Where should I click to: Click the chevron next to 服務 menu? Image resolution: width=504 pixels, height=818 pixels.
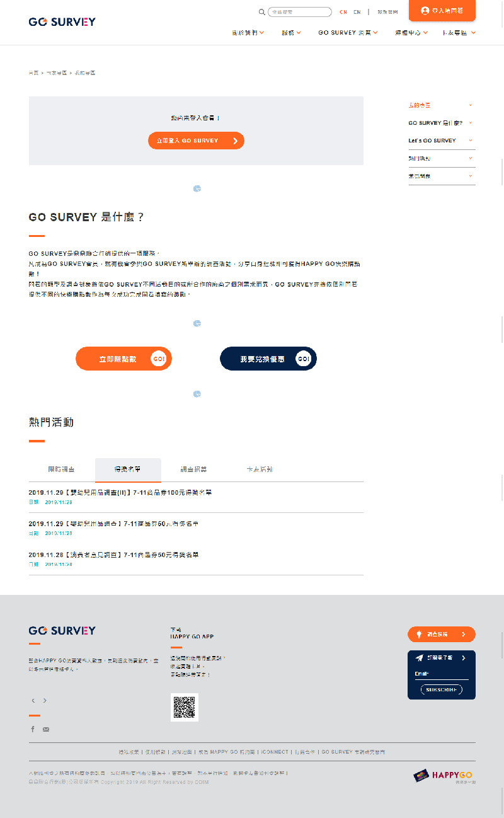[x=299, y=33]
